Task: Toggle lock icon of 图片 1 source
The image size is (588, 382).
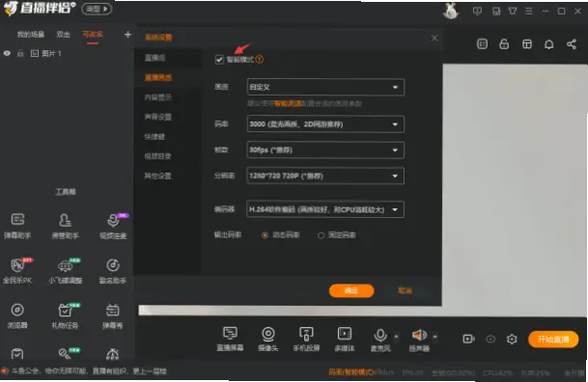Action: click(x=20, y=54)
